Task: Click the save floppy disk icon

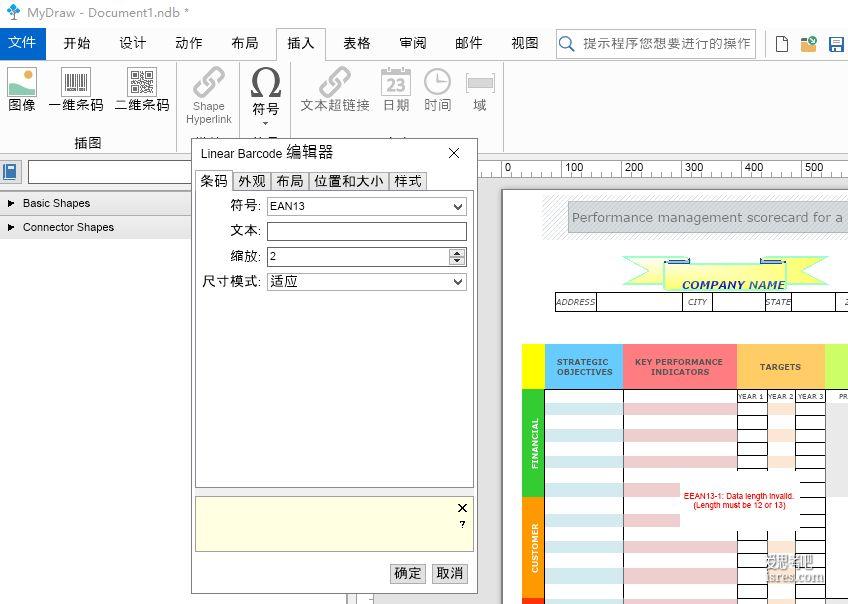Action: click(x=835, y=44)
